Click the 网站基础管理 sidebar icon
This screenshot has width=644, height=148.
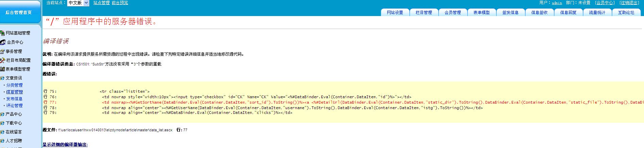(2, 33)
